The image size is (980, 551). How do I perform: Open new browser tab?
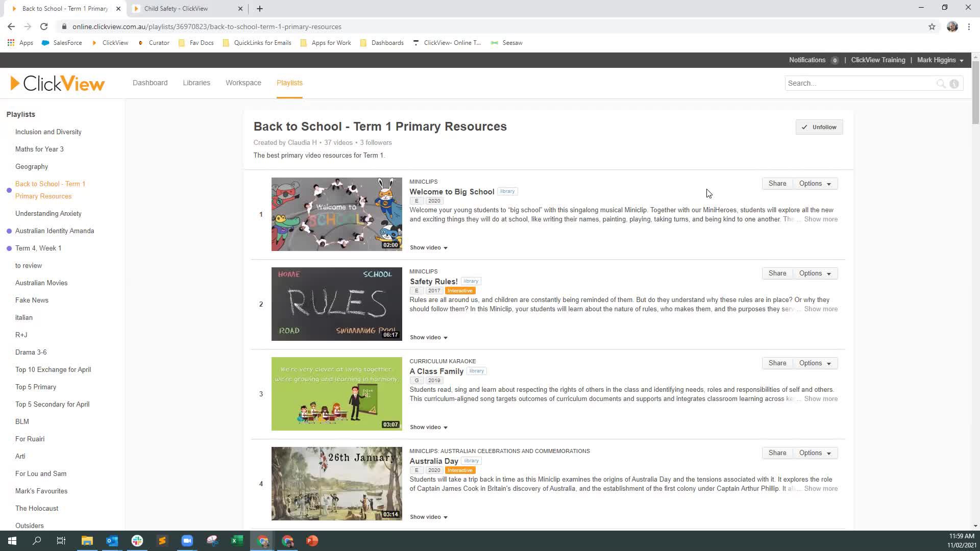(x=260, y=9)
